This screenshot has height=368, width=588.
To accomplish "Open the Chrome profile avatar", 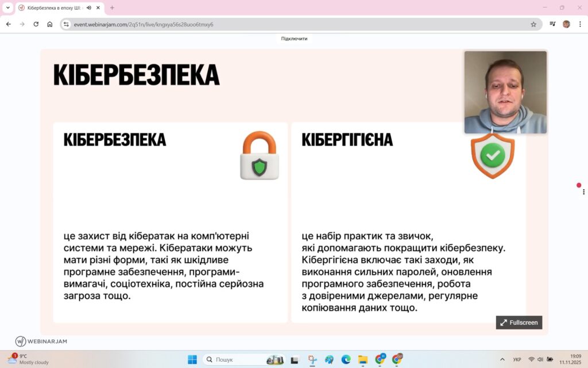I will [566, 24].
